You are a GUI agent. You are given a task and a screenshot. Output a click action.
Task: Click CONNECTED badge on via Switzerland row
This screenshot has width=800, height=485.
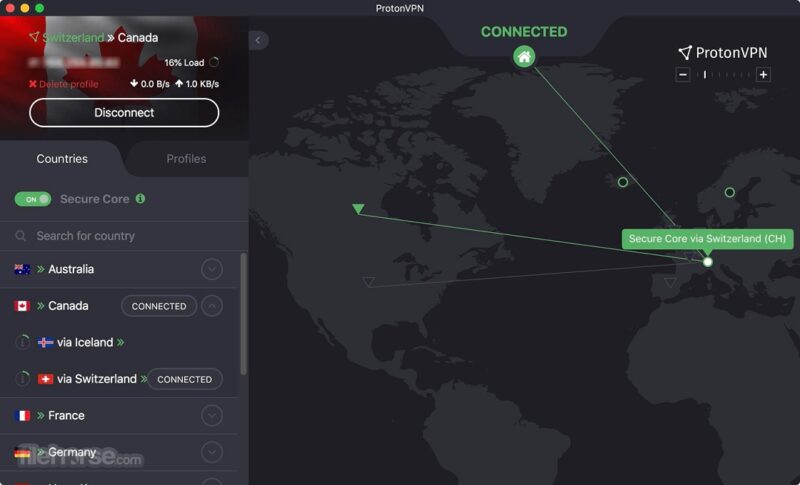(185, 379)
